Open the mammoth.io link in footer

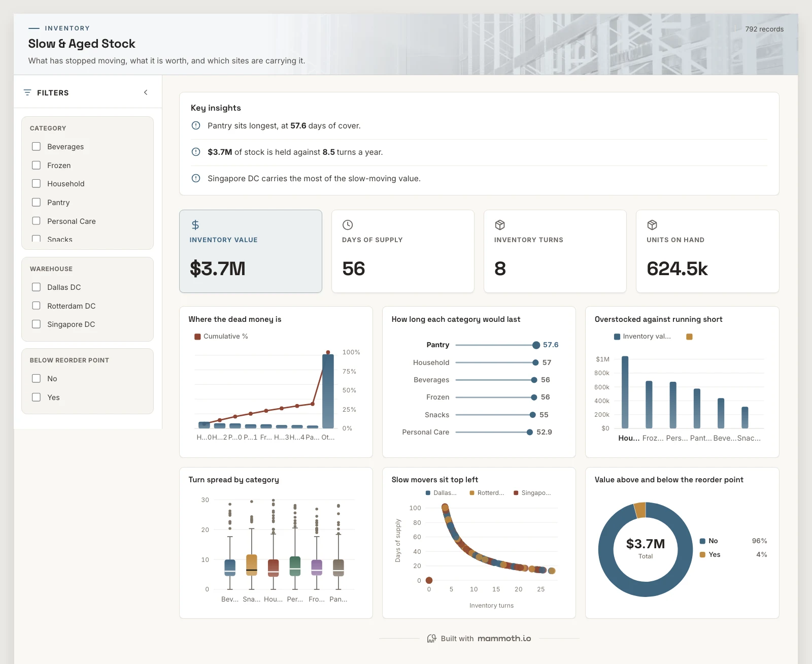click(x=504, y=638)
